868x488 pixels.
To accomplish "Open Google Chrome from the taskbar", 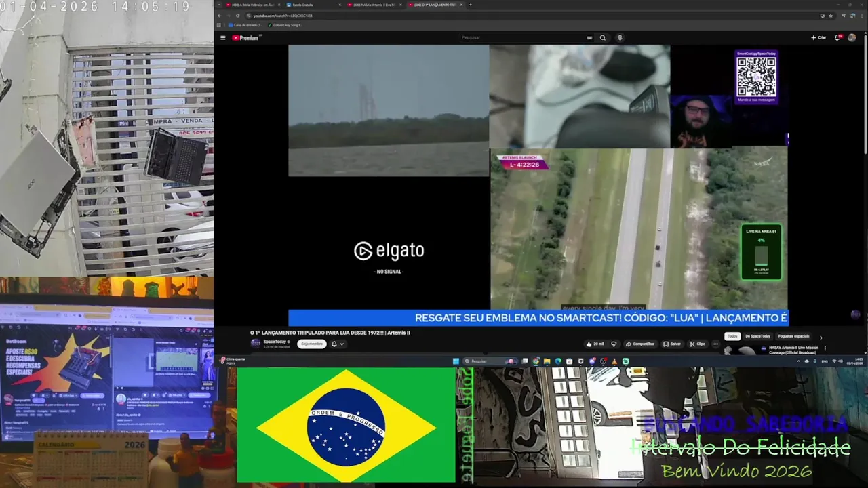I will [536, 361].
